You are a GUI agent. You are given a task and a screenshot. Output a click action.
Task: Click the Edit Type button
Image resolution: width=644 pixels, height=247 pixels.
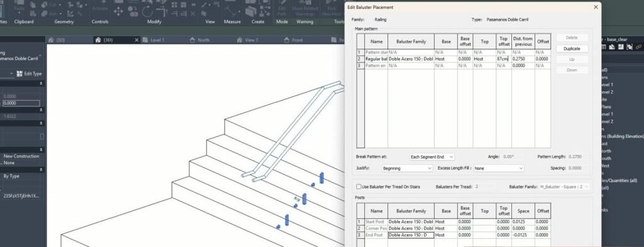[x=30, y=74]
